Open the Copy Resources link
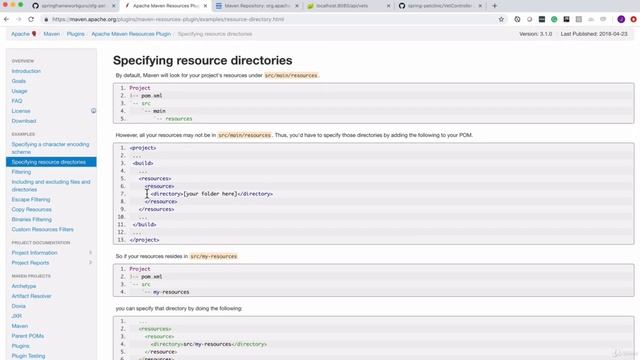Image resolution: width=640 pixels, height=360 pixels. click(x=31, y=209)
